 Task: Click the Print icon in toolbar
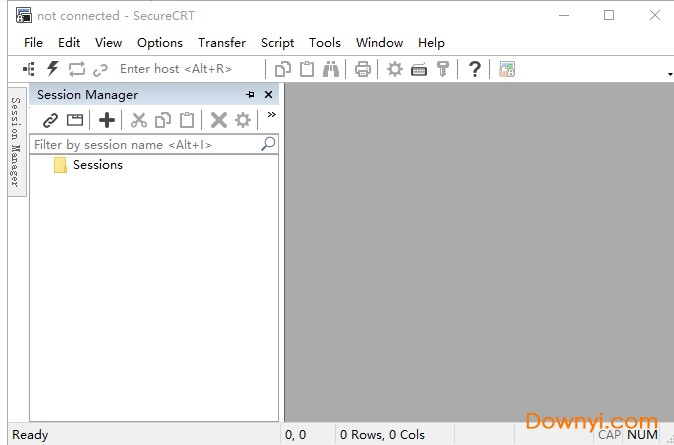pos(363,69)
